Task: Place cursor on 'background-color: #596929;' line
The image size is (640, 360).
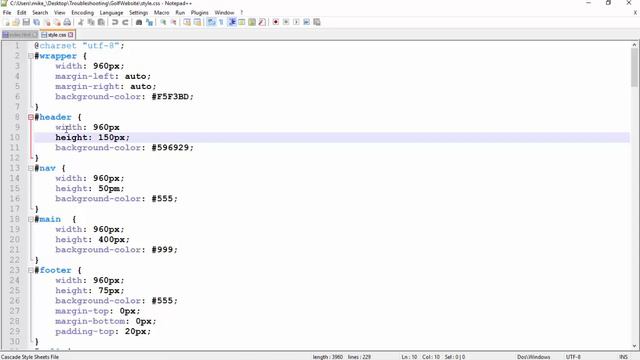Action: tap(124, 148)
